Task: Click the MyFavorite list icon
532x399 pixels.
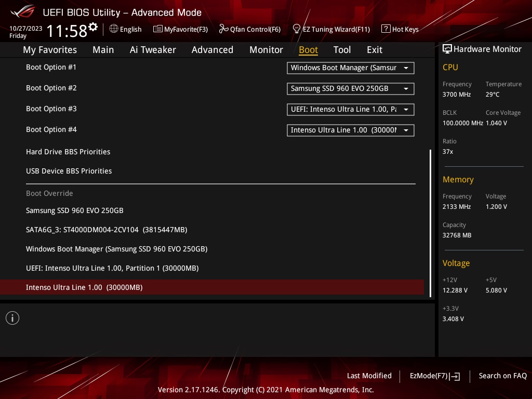Action: [157, 29]
